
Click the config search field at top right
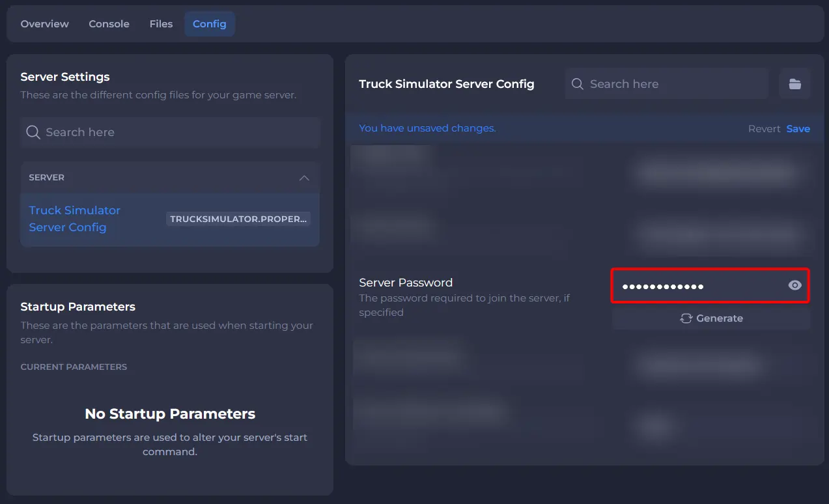point(667,84)
